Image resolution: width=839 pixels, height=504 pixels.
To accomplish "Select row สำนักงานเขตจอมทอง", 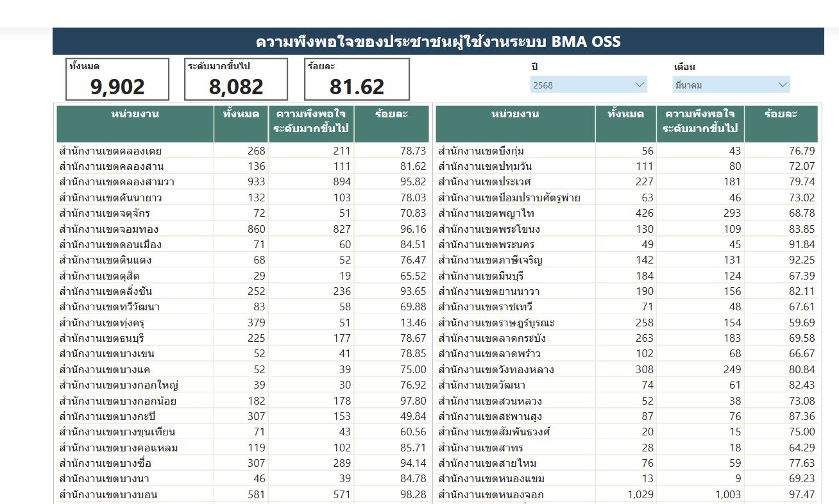I will (x=242, y=229).
